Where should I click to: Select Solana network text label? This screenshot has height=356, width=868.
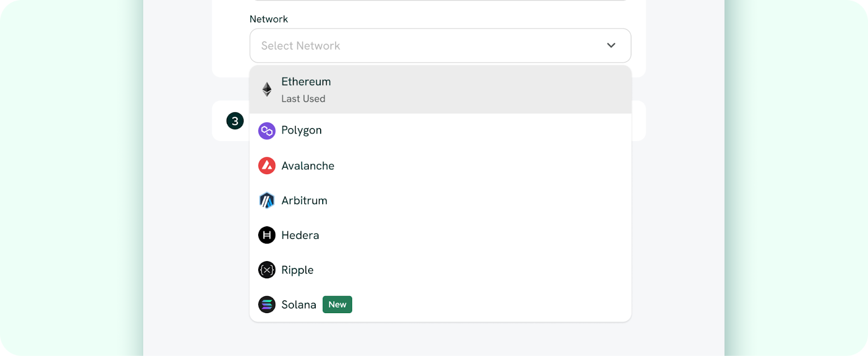tap(299, 305)
